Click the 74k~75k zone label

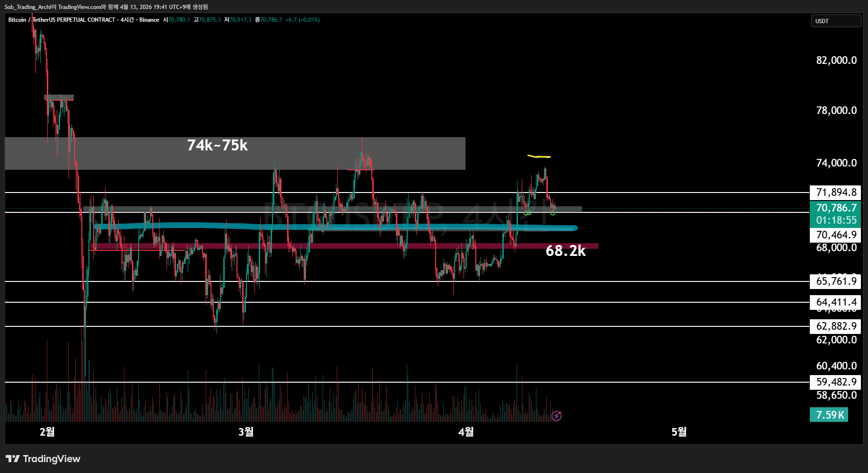coord(217,145)
